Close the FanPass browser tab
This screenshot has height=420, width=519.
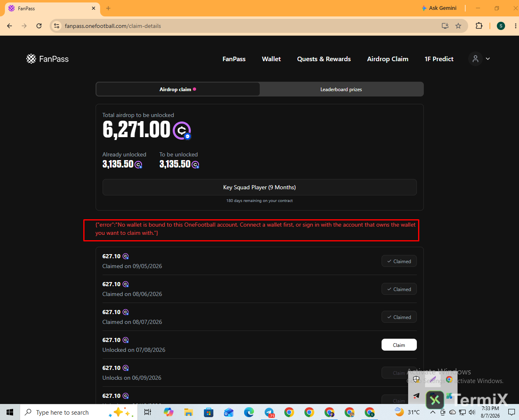click(94, 8)
